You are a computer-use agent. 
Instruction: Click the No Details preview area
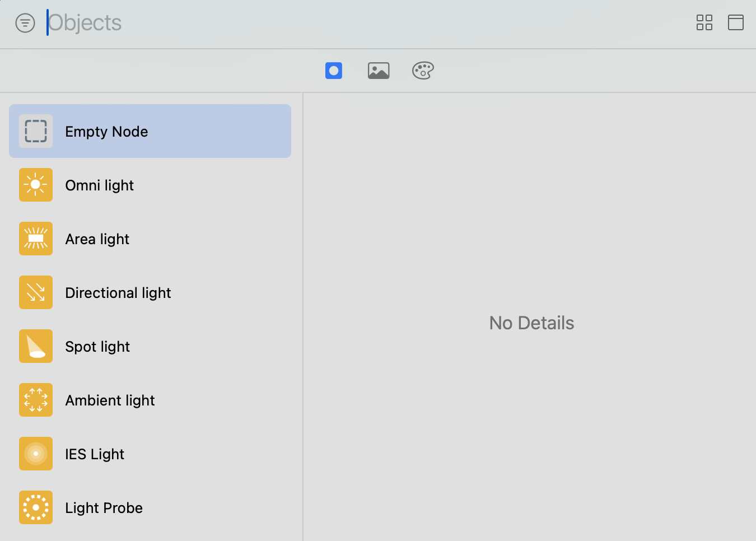coord(531,323)
